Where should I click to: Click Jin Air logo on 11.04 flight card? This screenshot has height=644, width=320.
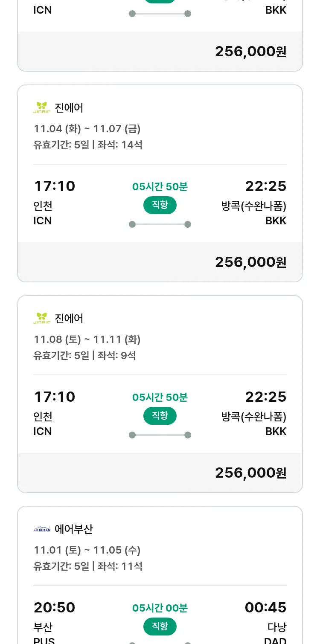click(42, 107)
